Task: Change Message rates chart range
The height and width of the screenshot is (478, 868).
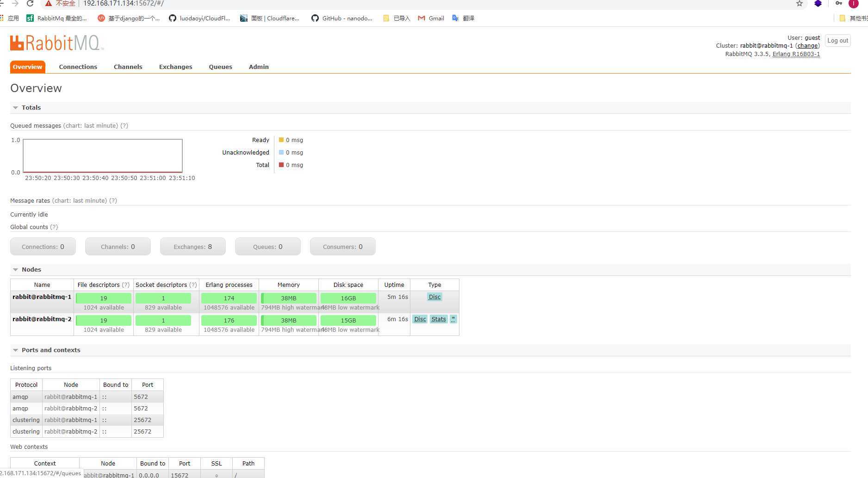Action: tap(79, 200)
